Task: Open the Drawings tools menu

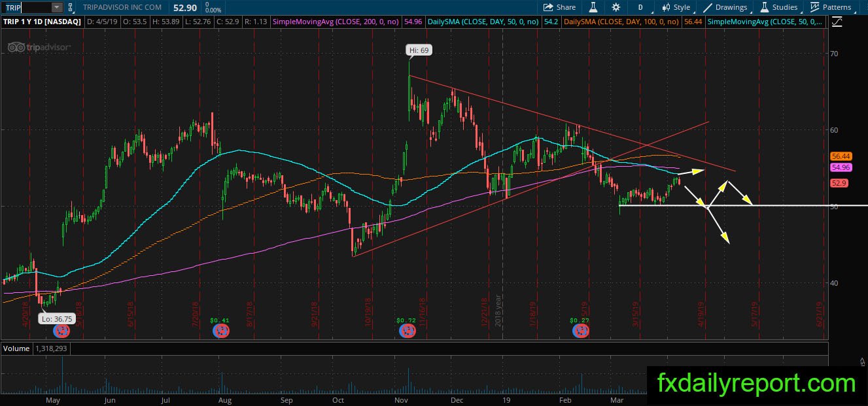Action: pos(725,7)
